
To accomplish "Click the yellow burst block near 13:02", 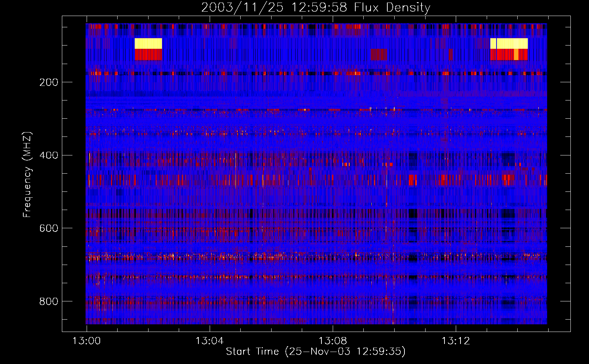I will 148,44.
